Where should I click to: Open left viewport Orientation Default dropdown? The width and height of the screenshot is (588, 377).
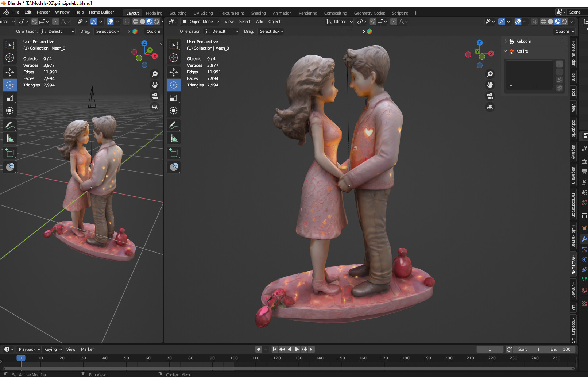point(58,31)
